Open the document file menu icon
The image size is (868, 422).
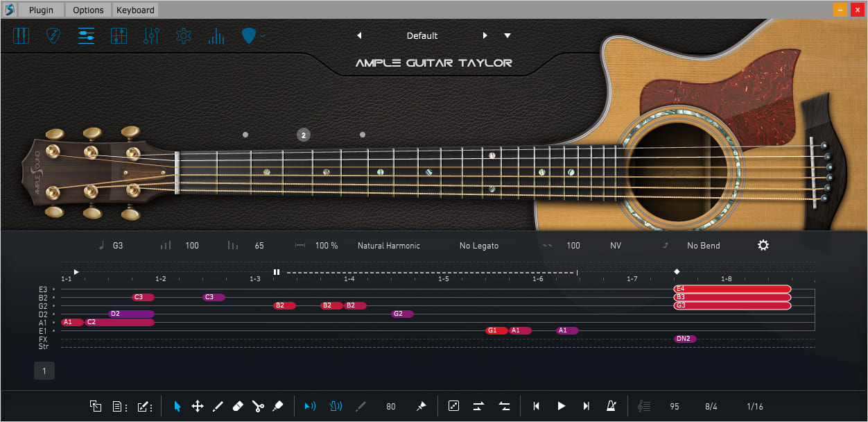119,406
